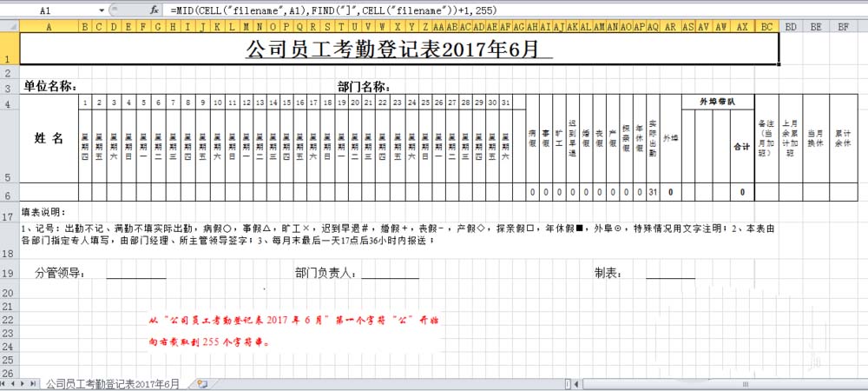This screenshot has height=391, width=868.
Task: Click the 备注(当月加班) header cell
Action: tap(766, 138)
